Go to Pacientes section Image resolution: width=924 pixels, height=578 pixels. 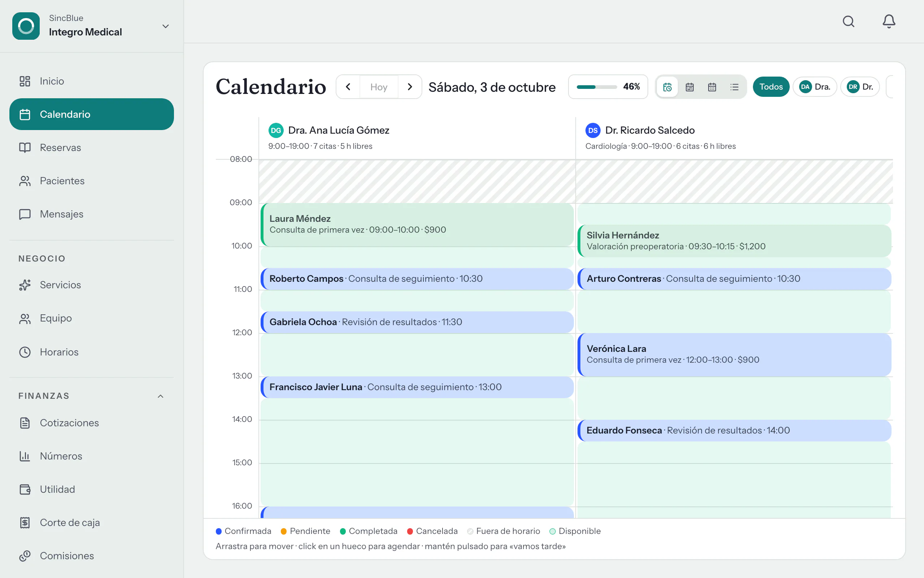[92, 181]
